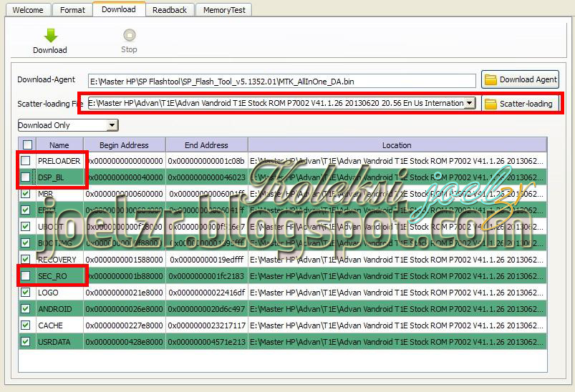Uncheck the LOGO checkbox
Viewport: 575px width, 392px height.
(25, 293)
